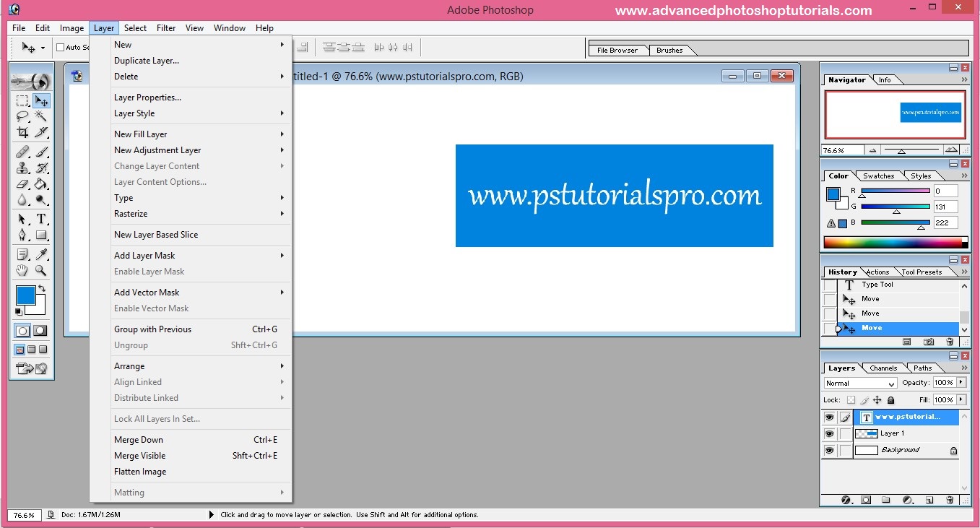Choose Flatten Image
The width and height of the screenshot is (980, 528).
point(199,472)
